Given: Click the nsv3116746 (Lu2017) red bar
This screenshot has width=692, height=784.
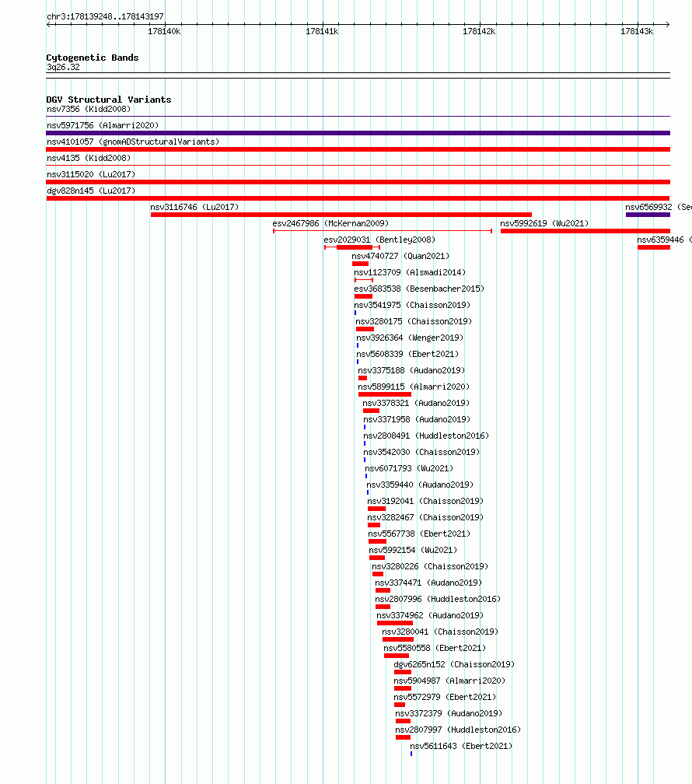Looking at the screenshot, I should [341, 215].
